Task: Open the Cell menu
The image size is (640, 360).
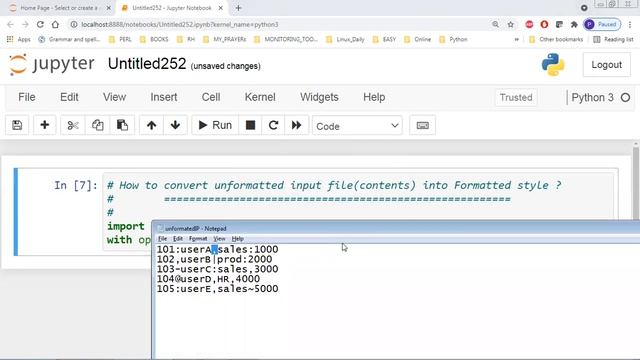Action: (x=211, y=97)
